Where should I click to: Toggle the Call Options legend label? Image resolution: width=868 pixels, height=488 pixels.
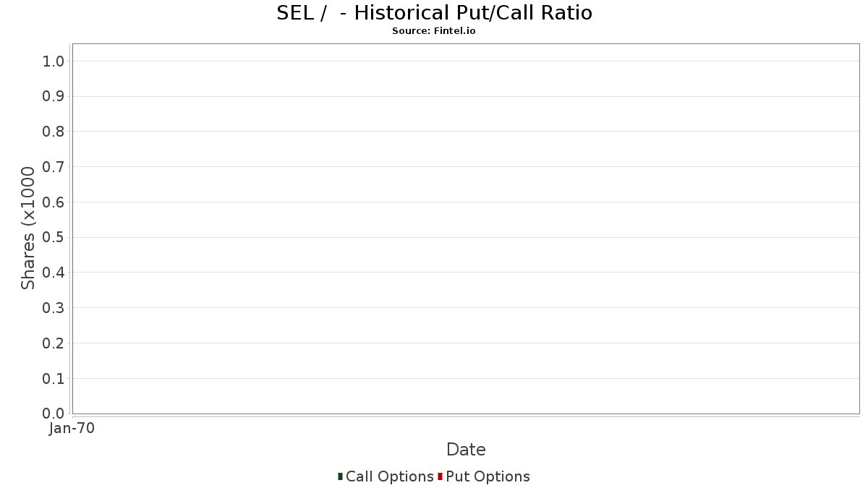390,476
